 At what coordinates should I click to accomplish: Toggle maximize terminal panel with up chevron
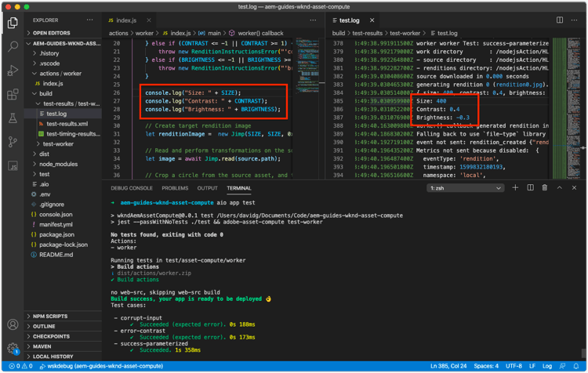(560, 188)
